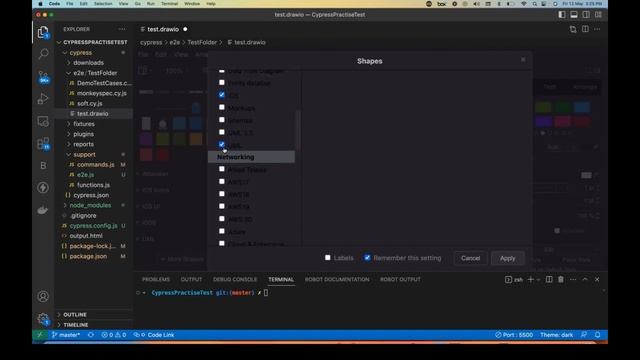Select the purple color swatch in format panel
Screen dimensions: 640x360
[543, 122]
